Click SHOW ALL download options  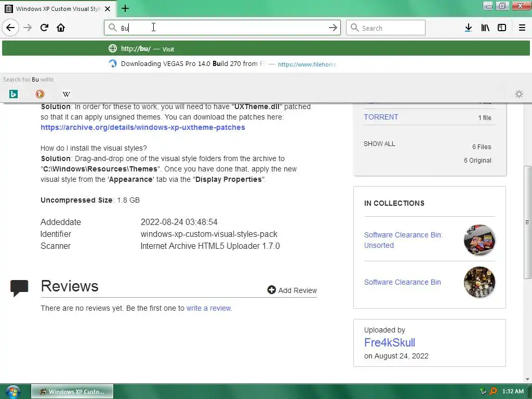click(x=379, y=144)
